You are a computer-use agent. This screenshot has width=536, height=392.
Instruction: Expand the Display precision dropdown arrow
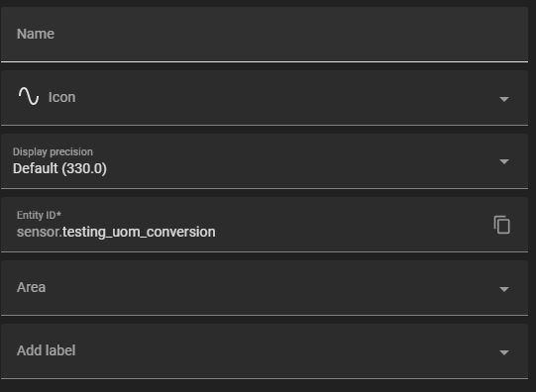[x=504, y=161]
